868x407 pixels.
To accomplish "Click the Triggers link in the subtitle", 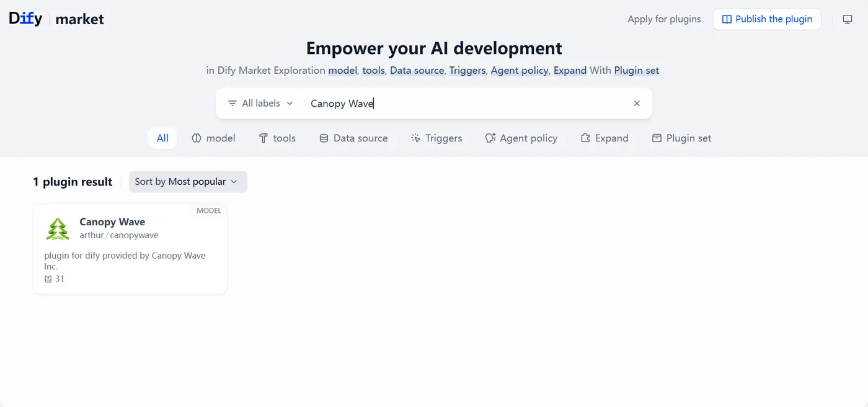I will 467,71.
